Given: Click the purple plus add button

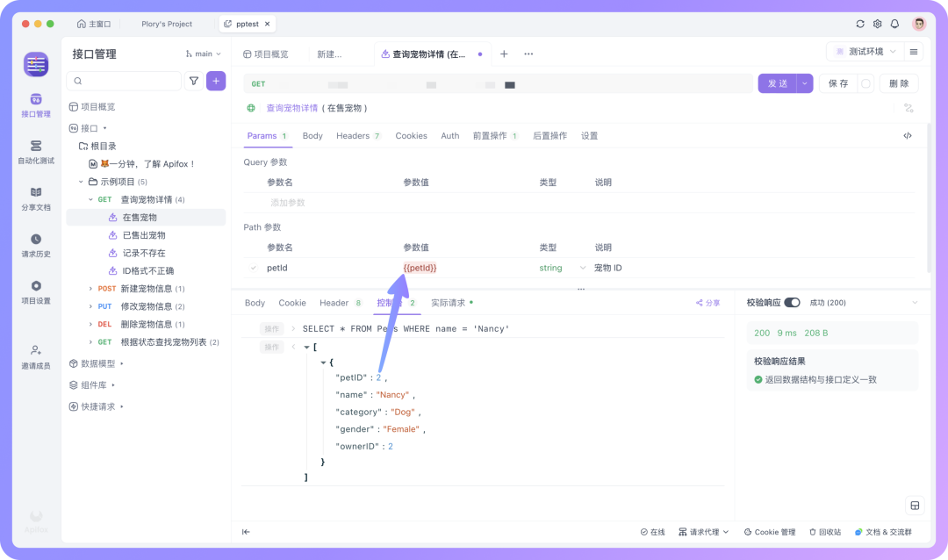Looking at the screenshot, I should click(x=216, y=81).
